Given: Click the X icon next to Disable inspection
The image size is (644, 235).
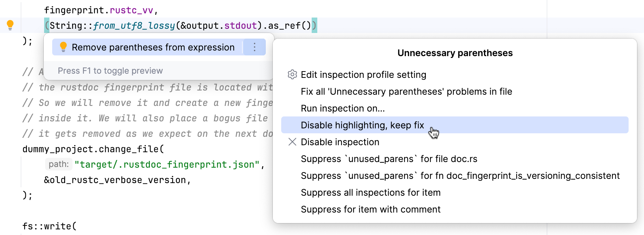Looking at the screenshot, I should point(292,142).
